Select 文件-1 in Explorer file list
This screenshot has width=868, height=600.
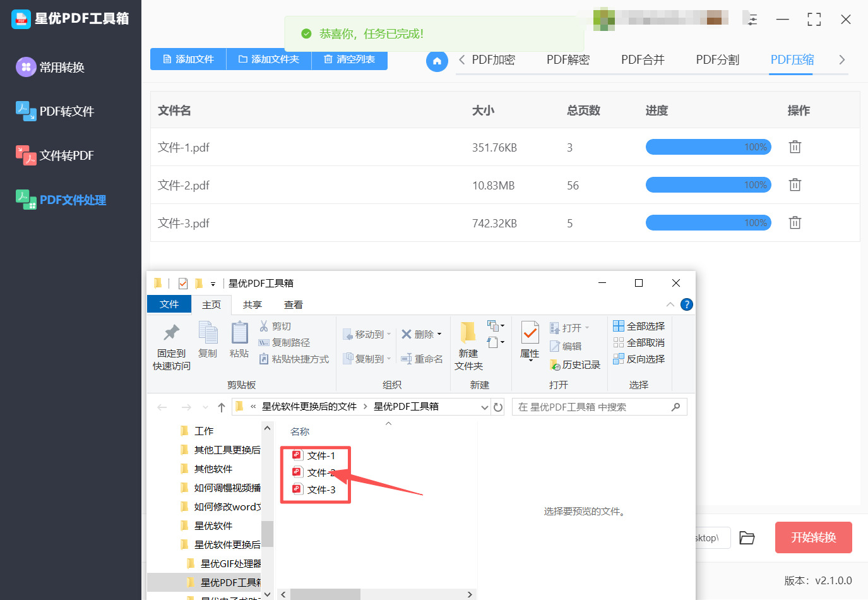(x=314, y=455)
